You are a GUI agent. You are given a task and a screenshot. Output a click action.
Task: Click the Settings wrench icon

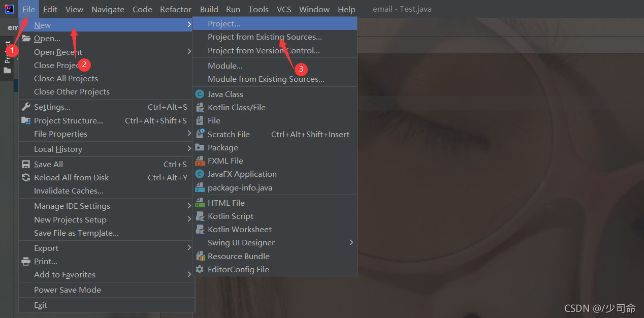pos(26,107)
